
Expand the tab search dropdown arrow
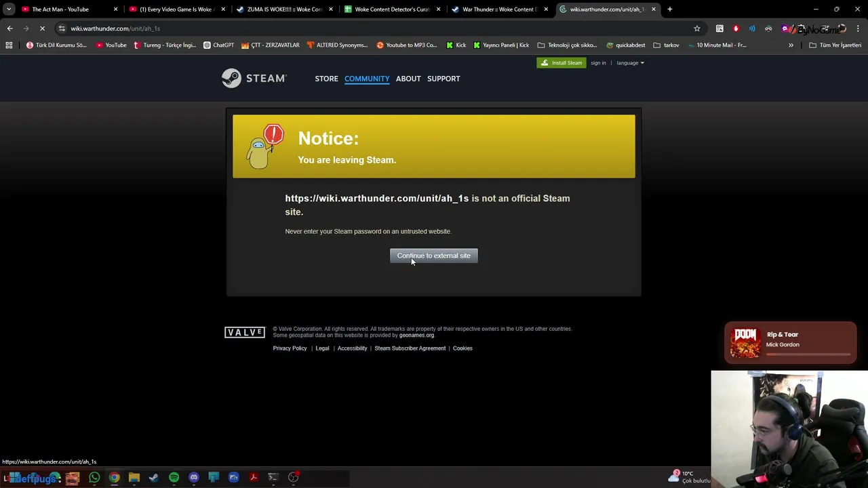[9, 9]
